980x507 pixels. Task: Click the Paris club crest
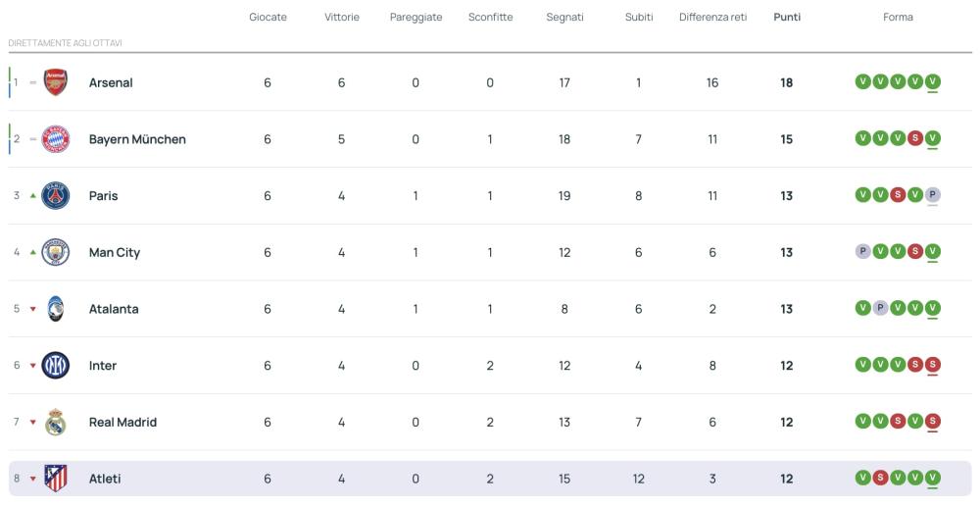pyautogui.click(x=56, y=196)
